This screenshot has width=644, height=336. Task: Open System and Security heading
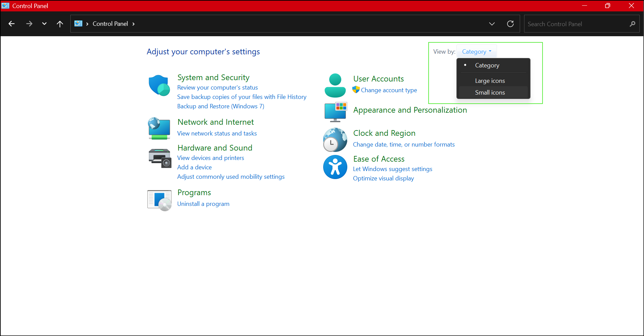click(x=213, y=77)
